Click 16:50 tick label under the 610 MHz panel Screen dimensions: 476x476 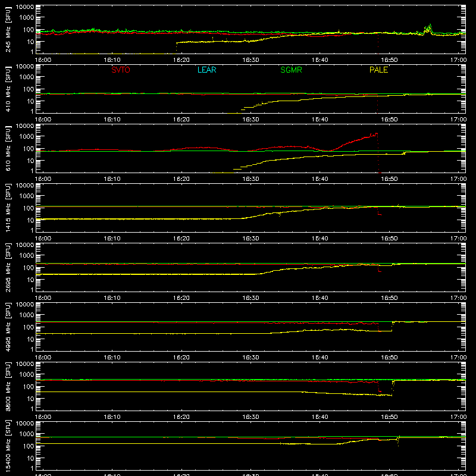pos(389,179)
